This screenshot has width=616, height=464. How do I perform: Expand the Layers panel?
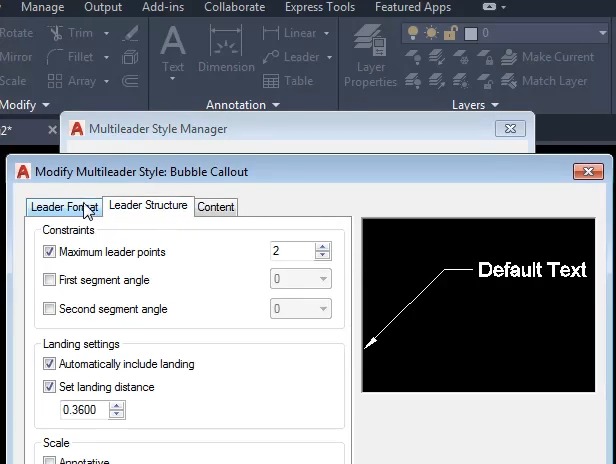click(475, 105)
